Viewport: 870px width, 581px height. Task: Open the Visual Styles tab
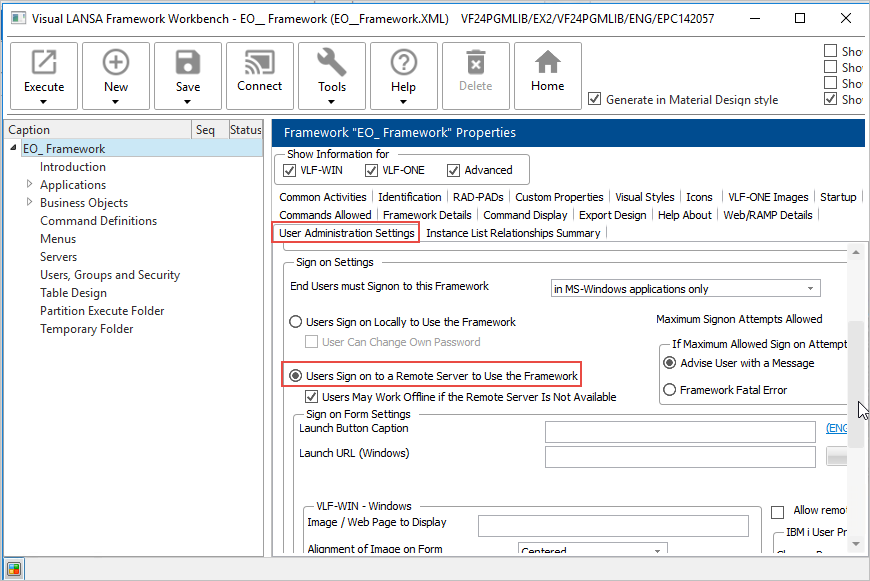[x=645, y=197]
